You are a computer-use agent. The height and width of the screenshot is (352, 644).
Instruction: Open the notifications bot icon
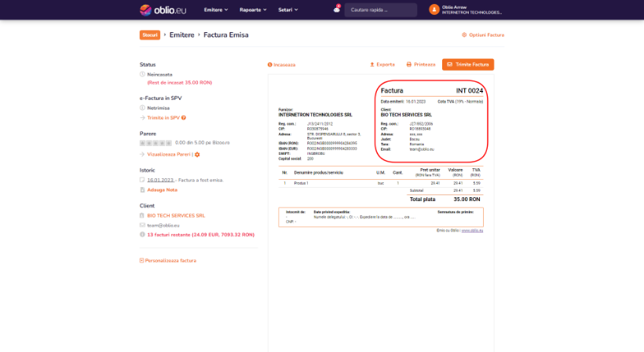click(337, 9)
